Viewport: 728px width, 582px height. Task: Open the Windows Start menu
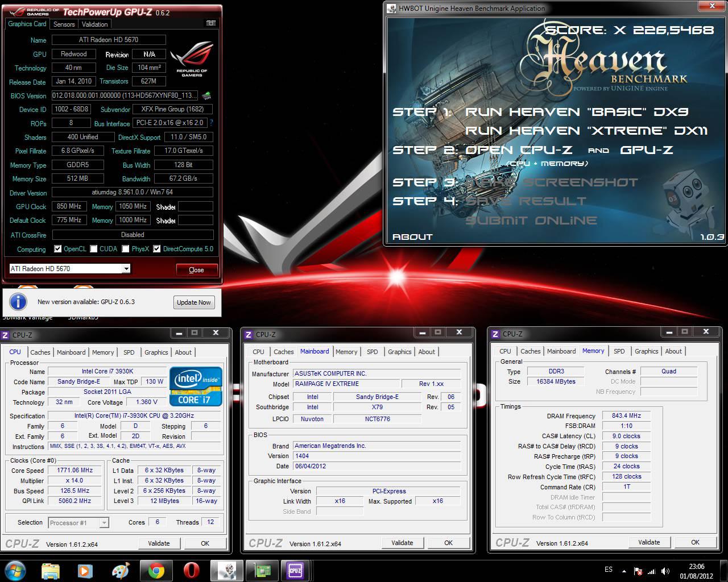15,570
